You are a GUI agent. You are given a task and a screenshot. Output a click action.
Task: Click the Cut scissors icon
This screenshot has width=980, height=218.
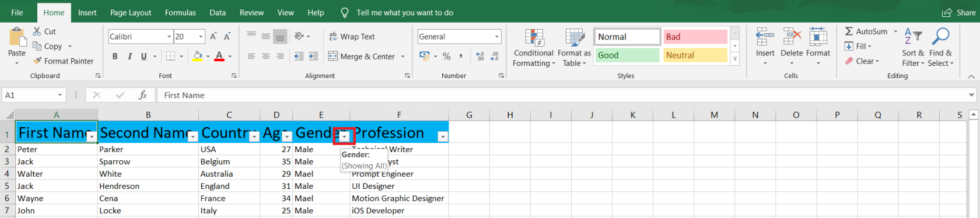(37, 31)
